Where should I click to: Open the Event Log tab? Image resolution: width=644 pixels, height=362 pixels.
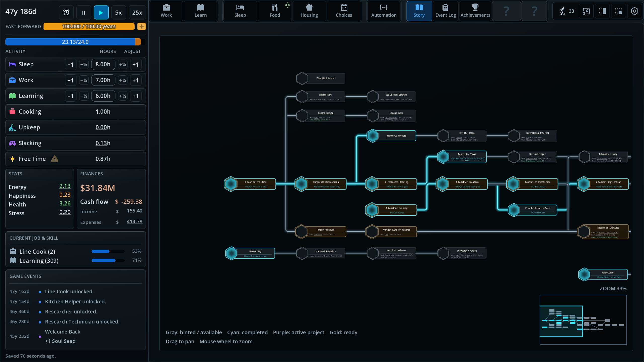point(446,11)
